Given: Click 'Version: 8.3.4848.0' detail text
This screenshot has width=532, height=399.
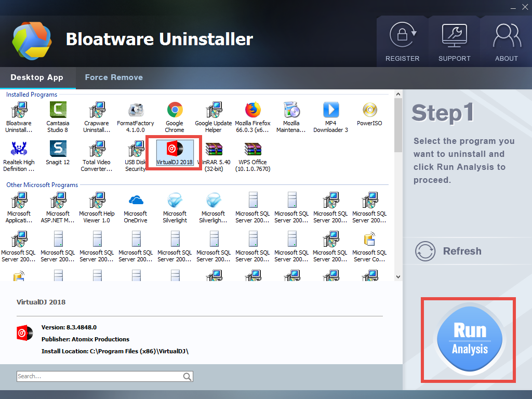Looking at the screenshot, I should [69, 327].
